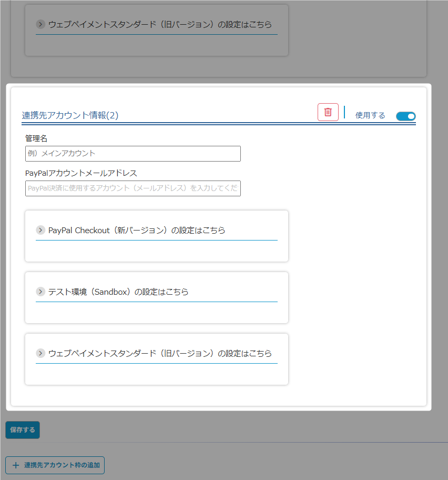Click chevron icon of ウェブペイメントスタンダード in account (2)
Image resolution: width=448 pixels, height=480 pixels.
point(40,353)
